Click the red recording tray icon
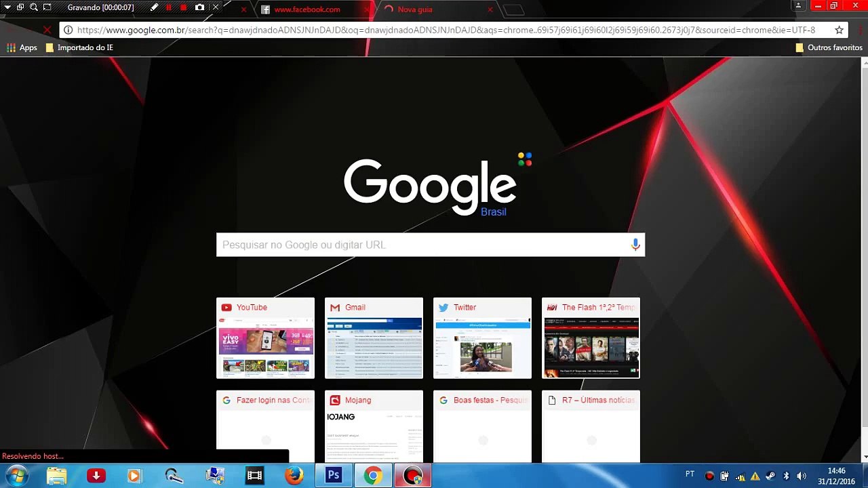The height and width of the screenshot is (488, 868). pos(709,476)
